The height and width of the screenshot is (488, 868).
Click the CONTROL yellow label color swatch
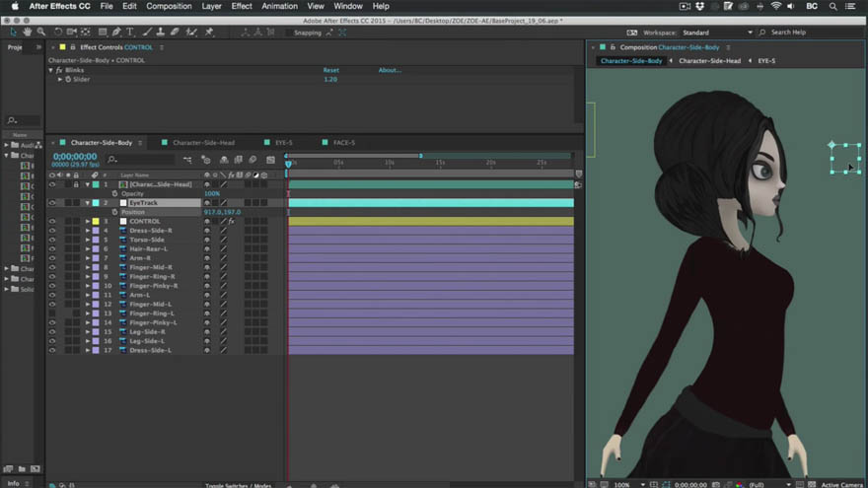coord(96,221)
